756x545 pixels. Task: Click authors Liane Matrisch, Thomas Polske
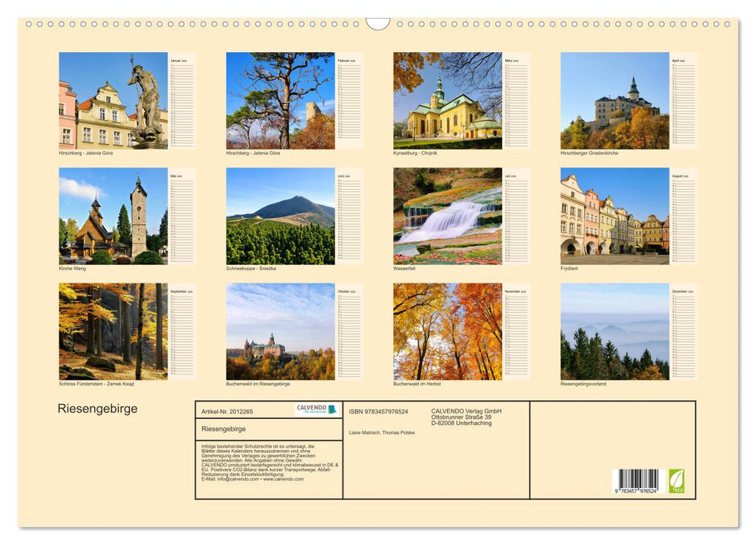pyautogui.click(x=383, y=432)
